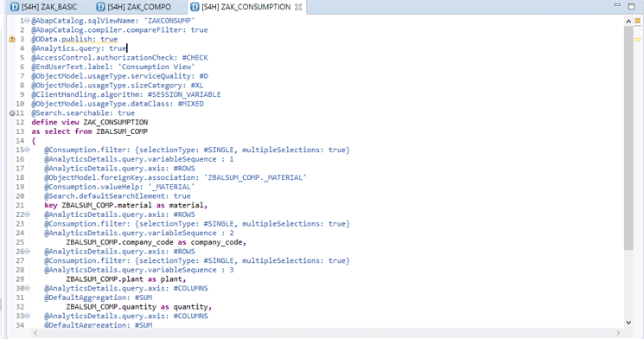The width and height of the screenshot is (644, 339).
Task: Close the ZAK_CONSUMPTION tab
Action: point(298,8)
